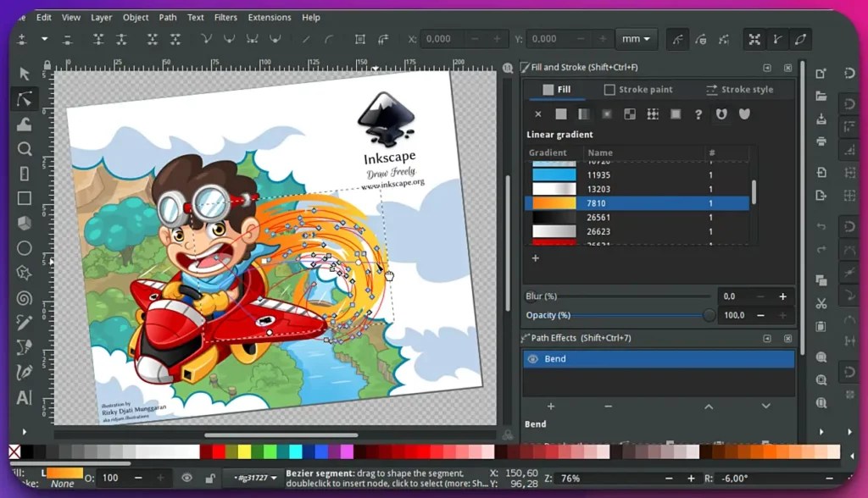Select the Text tool

(25, 398)
